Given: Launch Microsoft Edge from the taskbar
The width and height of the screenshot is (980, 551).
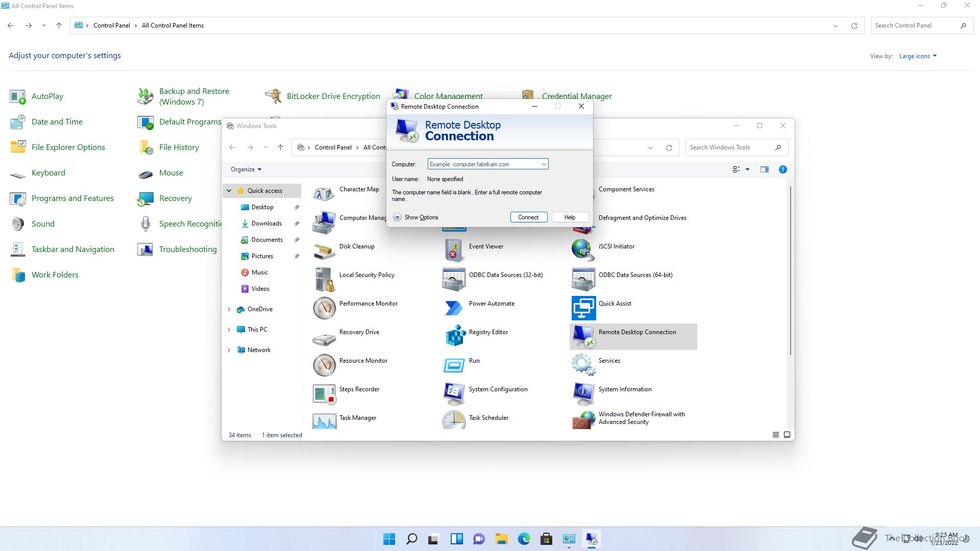Looking at the screenshot, I should coord(524,539).
